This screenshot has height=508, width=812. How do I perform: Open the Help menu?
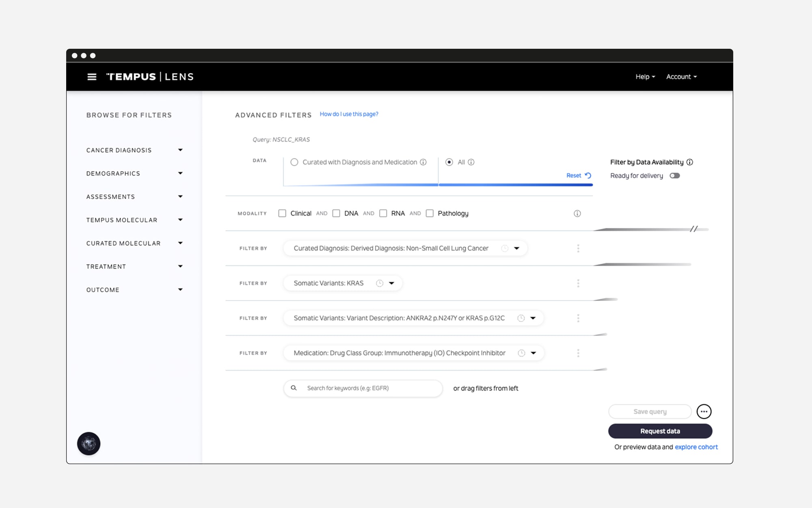click(x=645, y=77)
